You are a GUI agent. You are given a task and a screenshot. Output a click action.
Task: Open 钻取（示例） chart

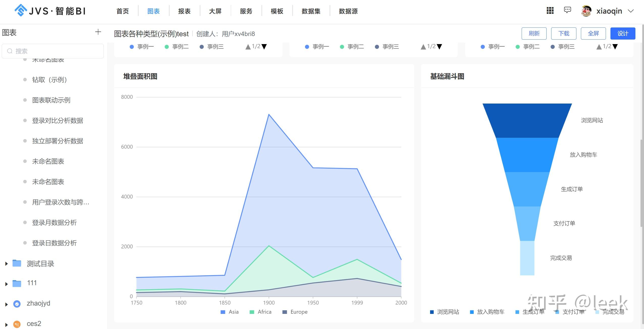point(50,80)
